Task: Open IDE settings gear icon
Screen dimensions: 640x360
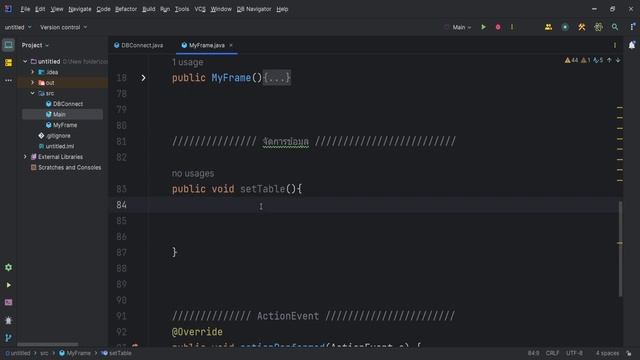Action: pyautogui.click(x=598, y=27)
